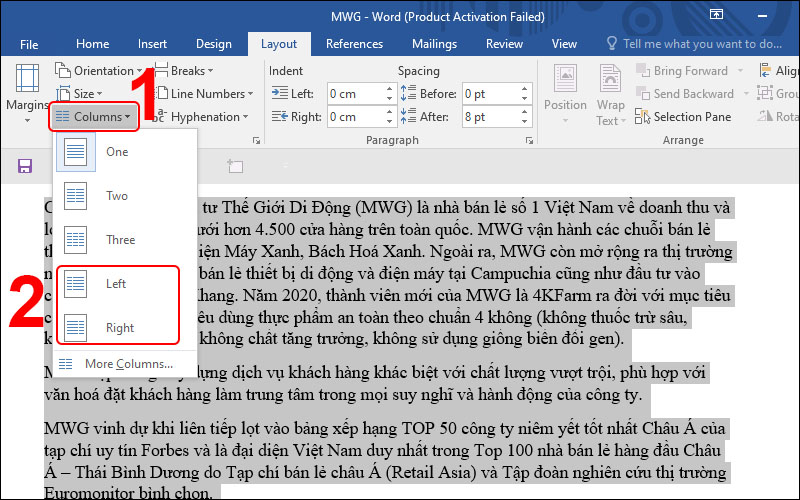Click the Indent Right icon

(x=280, y=117)
